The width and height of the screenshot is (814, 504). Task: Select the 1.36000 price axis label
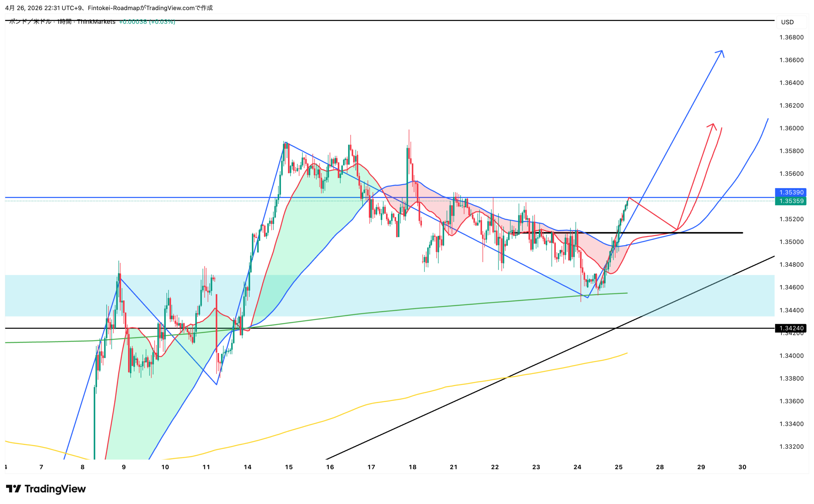pos(791,128)
